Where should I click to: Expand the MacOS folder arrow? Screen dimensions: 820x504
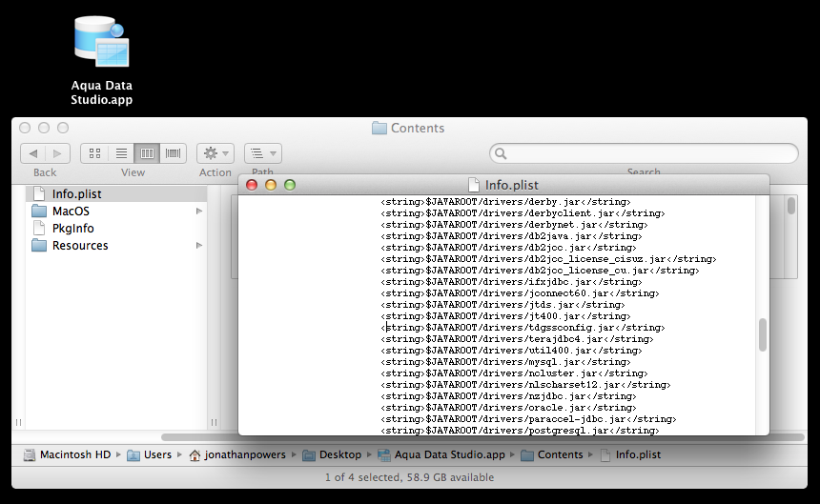(198, 211)
